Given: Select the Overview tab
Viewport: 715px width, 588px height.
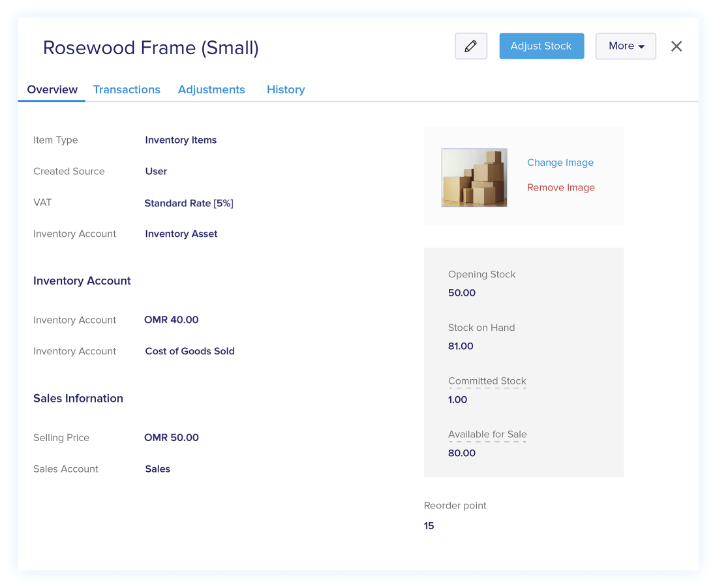Looking at the screenshot, I should click(x=52, y=90).
